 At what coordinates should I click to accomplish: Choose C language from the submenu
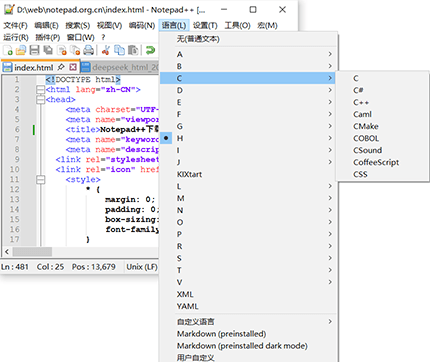pos(383,78)
